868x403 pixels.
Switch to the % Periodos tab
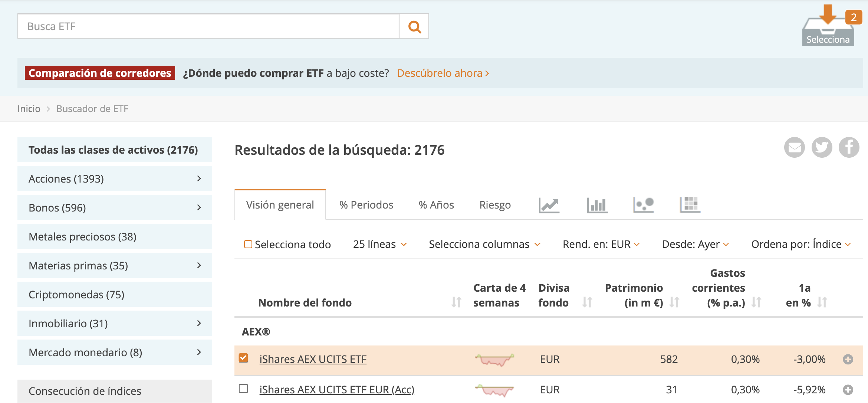366,204
